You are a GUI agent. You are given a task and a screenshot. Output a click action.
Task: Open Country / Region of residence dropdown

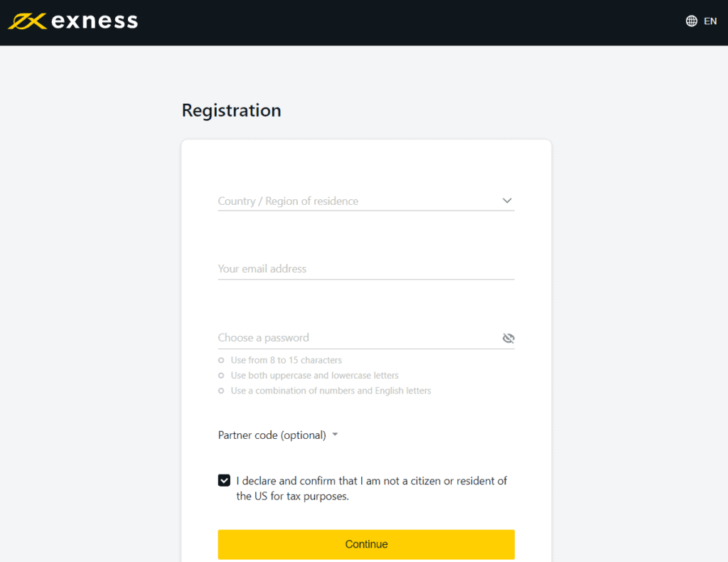click(x=366, y=201)
